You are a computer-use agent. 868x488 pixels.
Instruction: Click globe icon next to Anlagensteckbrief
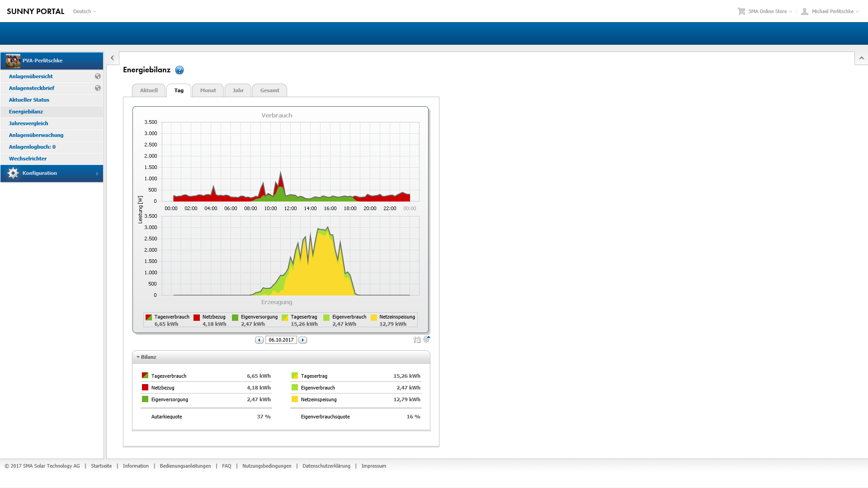click(98, 88)
